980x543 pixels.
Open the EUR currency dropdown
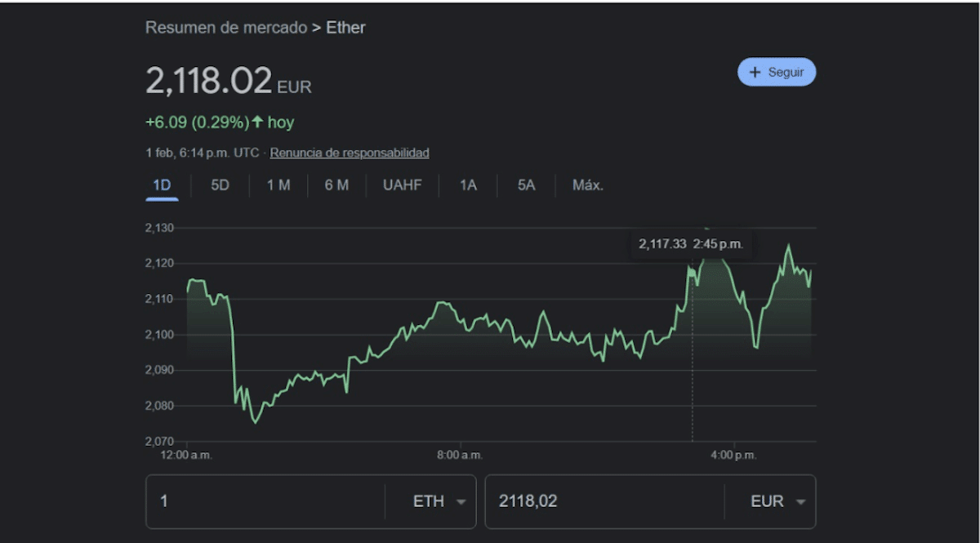pos(777,501)
